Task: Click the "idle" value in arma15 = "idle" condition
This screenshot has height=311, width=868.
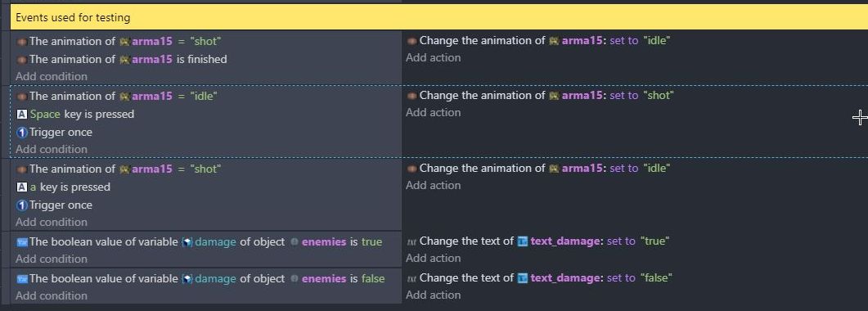Action: [x=204, y=97]
